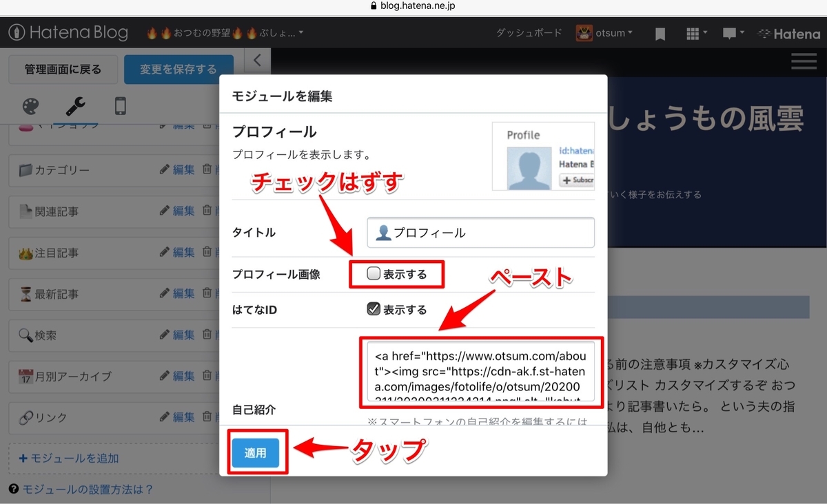Viewport: 827px width, 504px height.
Task: Click the 検索 magnifier icon
Action: pos(25,336)
